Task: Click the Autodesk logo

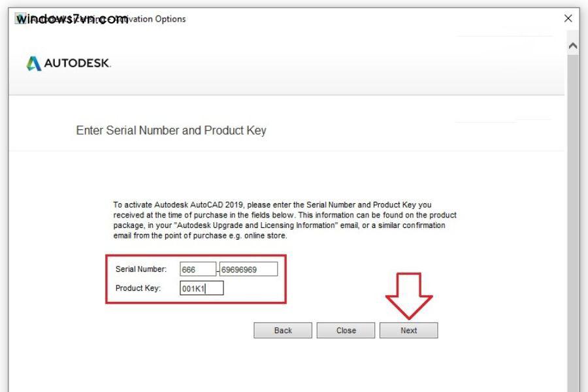Action: point(70,64)
